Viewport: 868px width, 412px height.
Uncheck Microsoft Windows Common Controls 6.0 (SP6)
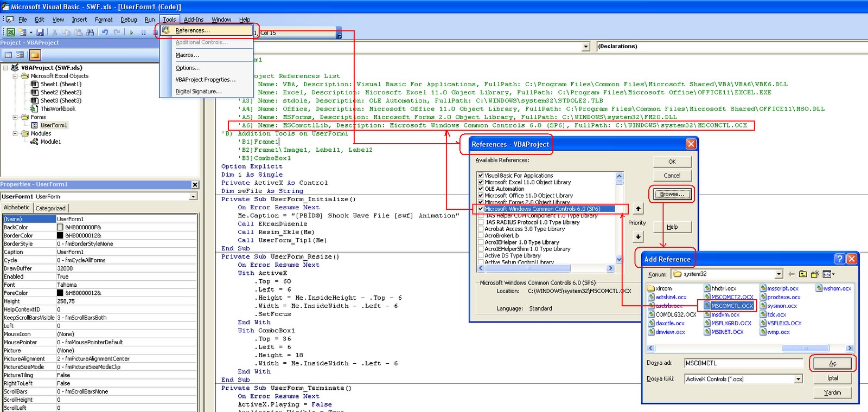[481, 209]
